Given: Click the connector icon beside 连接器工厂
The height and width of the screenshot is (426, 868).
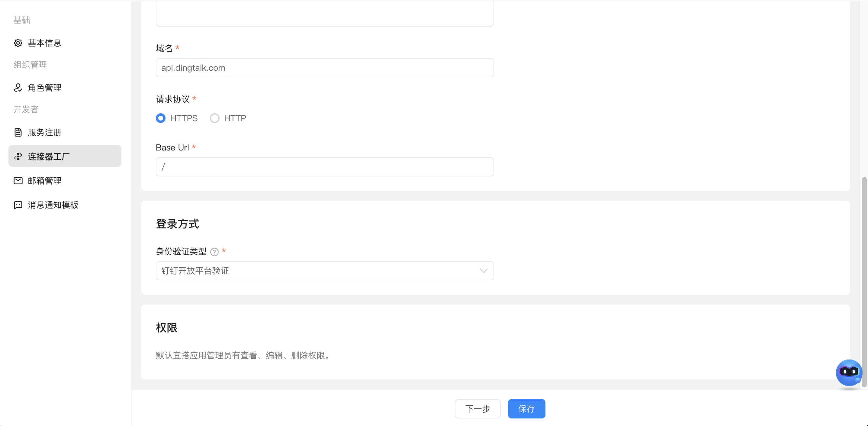Looking at the screenshot, I should click(18, 157).
